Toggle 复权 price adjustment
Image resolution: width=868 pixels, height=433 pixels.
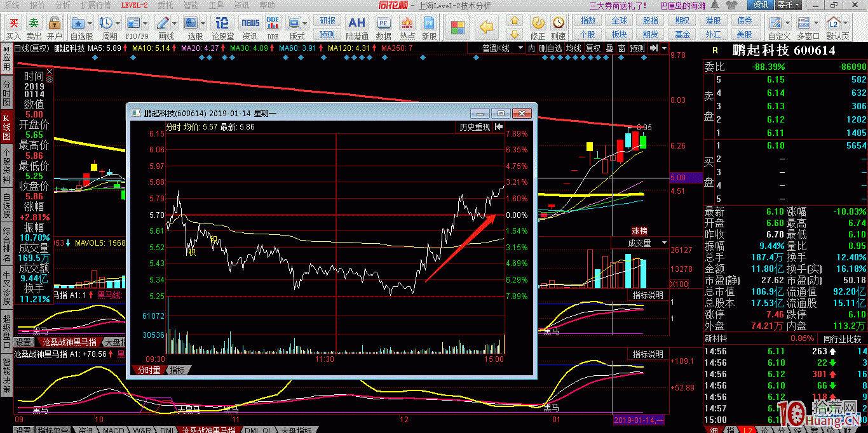click(593, 48)
